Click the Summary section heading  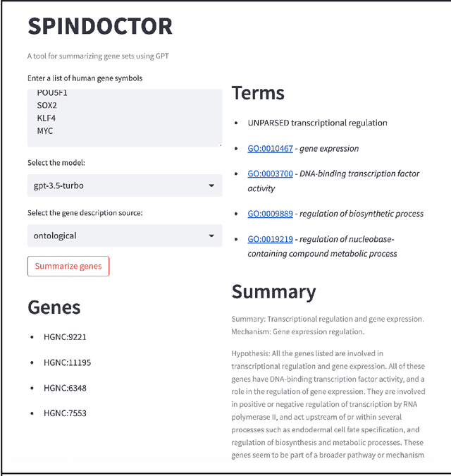(x=273, y=292)
